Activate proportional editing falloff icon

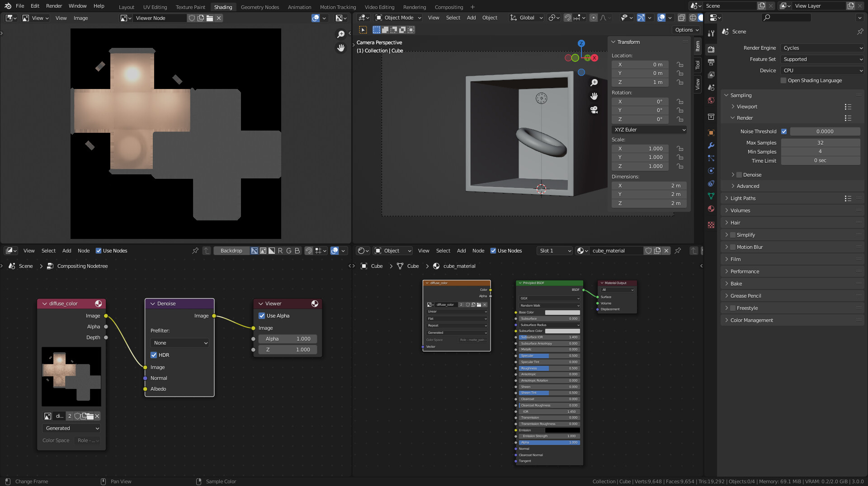pos(604,18)
